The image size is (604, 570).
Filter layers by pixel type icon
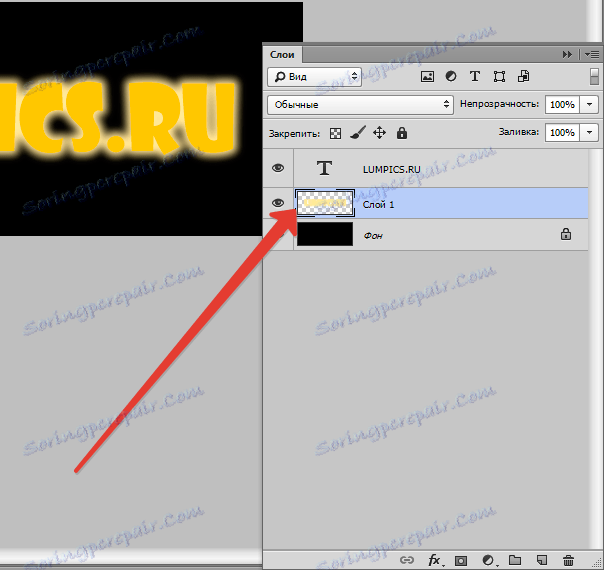(x=427, y=77)
